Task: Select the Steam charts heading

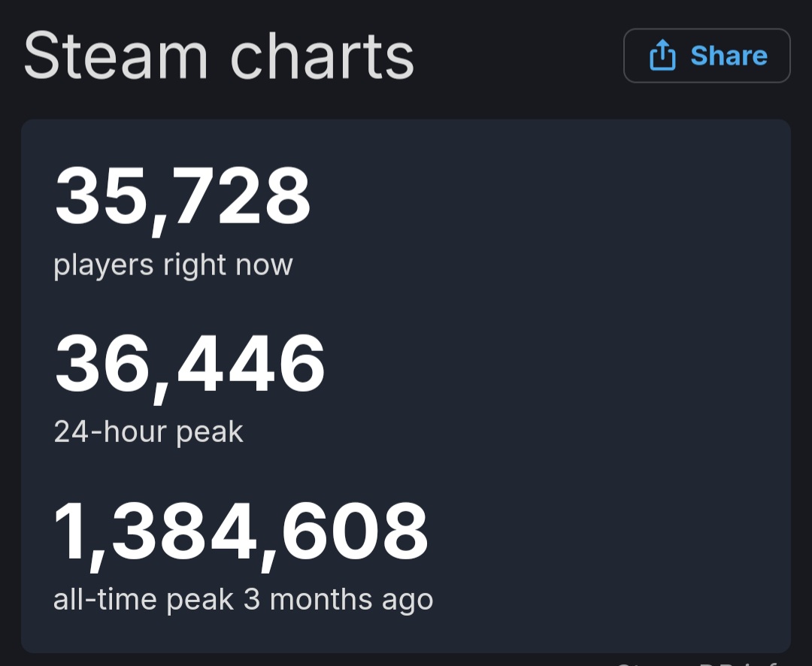Action: [x=219, y=56]
